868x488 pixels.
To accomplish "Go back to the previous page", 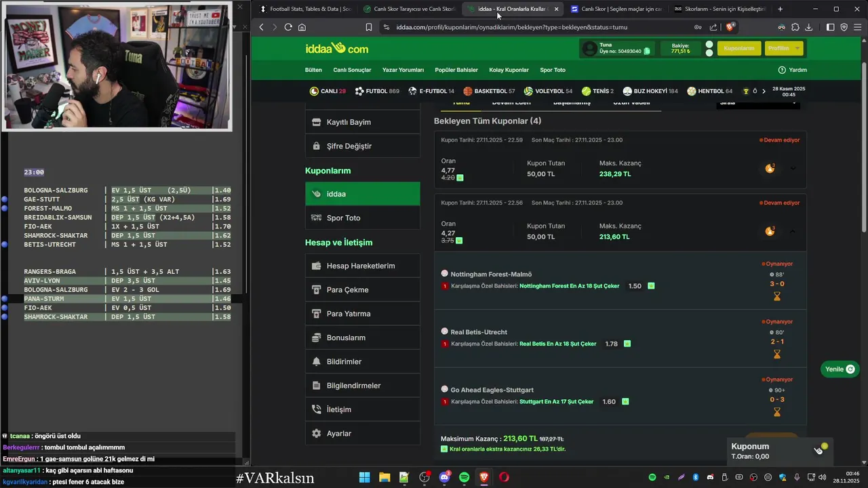I will pyautogui.click(x=262, y=27).
